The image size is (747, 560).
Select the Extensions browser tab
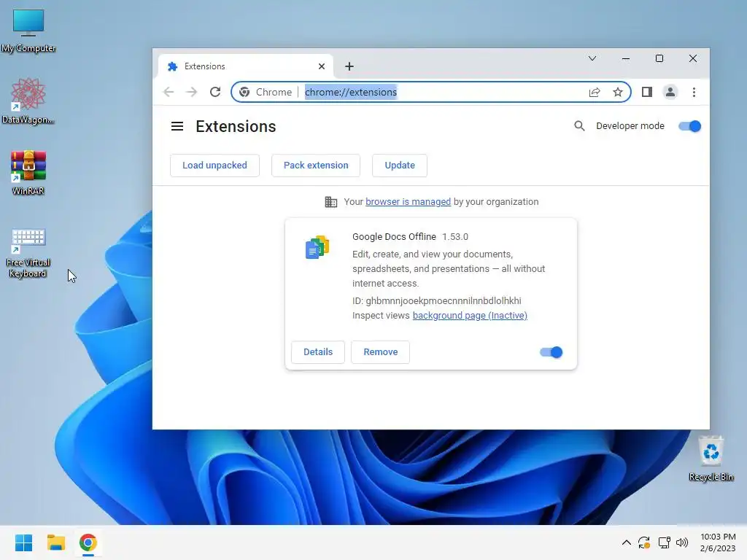pyautogui.click(x=245, y=66)
